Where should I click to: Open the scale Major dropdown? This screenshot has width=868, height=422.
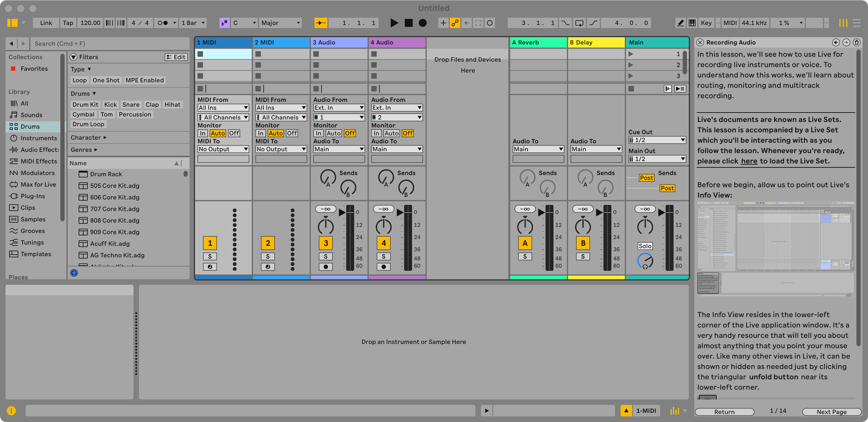pyautogui.click(x=280, y=23)
